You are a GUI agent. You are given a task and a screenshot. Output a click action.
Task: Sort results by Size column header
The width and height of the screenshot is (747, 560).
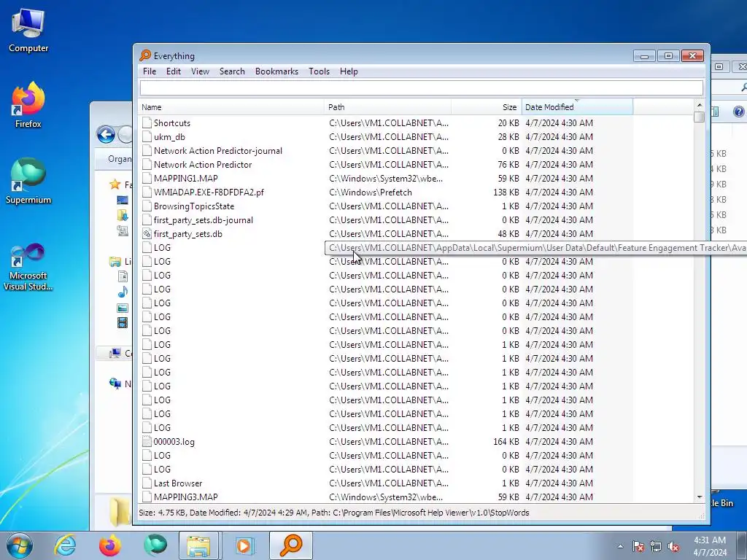point(487,107)
